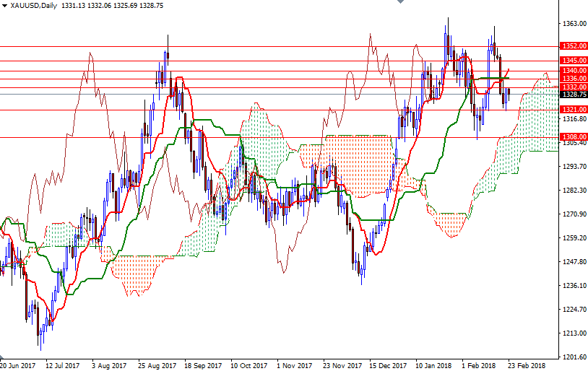Image resolution: width=588 pixels, height=371 pixels.
Task: Click the 1321.00 support level label
Action: tap(574, 110)
